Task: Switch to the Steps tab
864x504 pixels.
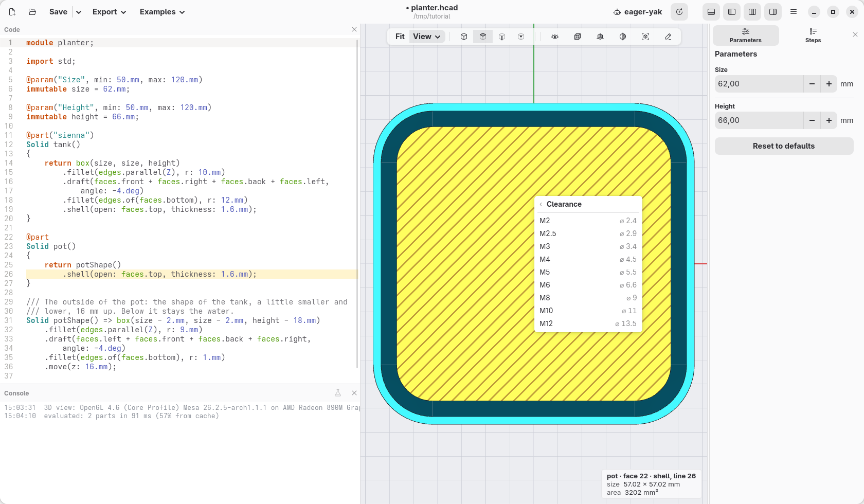Action: tap(813, 35)
